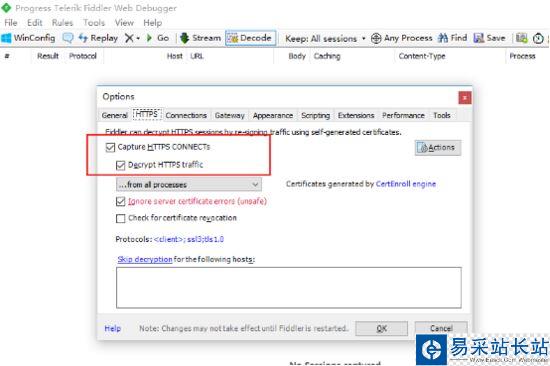Confirm options with OK button

click(x=382, y=328)
